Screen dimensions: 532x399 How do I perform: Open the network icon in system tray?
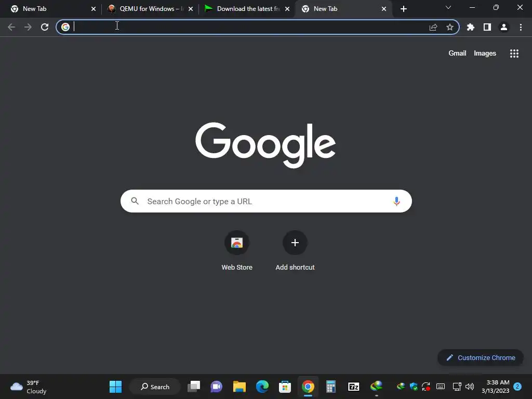(457, 387)
